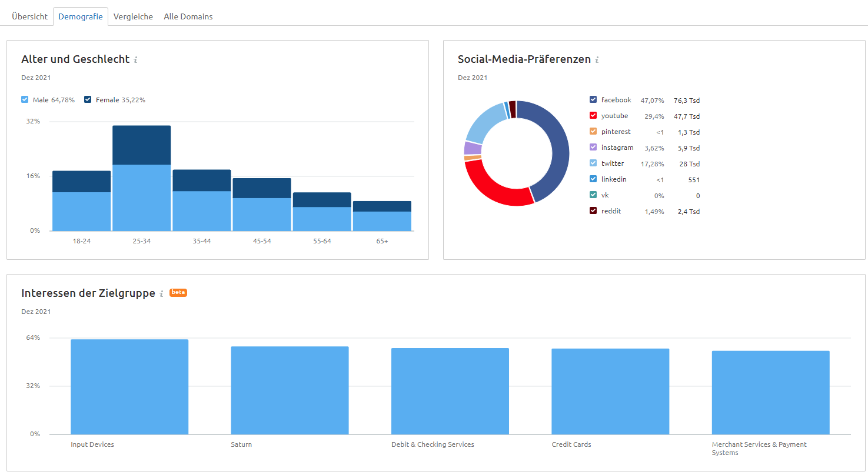This screenshot has width=868, height=475.
Task: Toggle the twitter checkbox
Action: coord(593,163)
